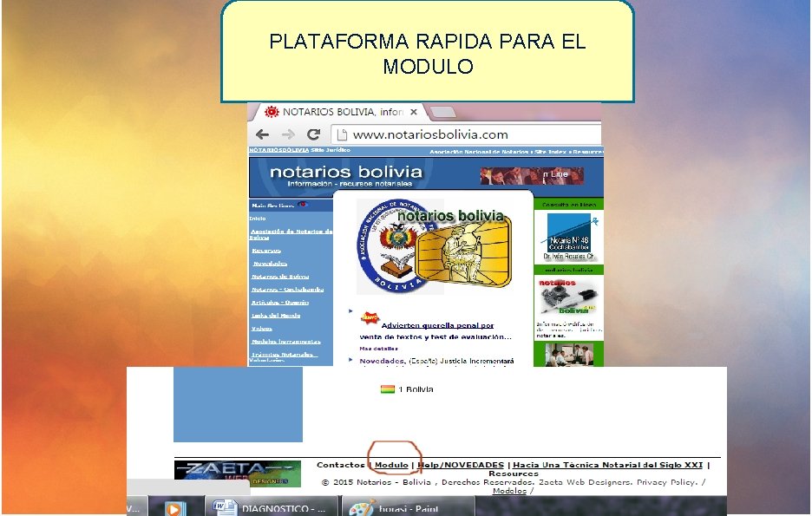
Task: Click the Notaria Nº 46 Cochabamba banner
Action: pos(569,237)
